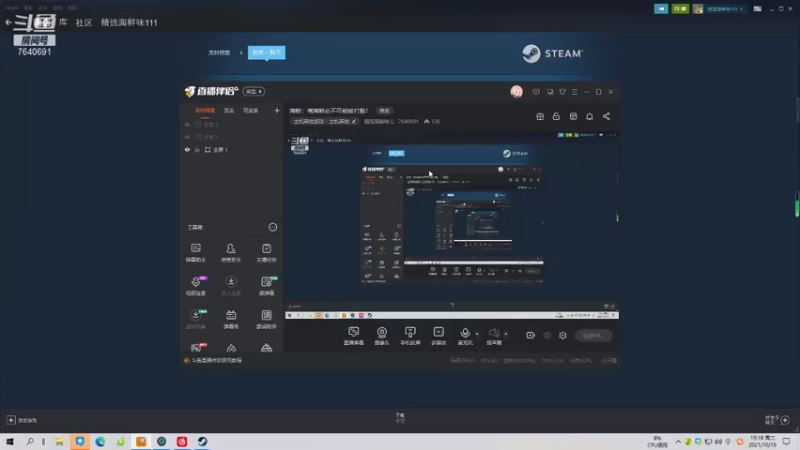Open Steam Community menu
Viewport: 800px width, 450px height.
coord(84,22)
